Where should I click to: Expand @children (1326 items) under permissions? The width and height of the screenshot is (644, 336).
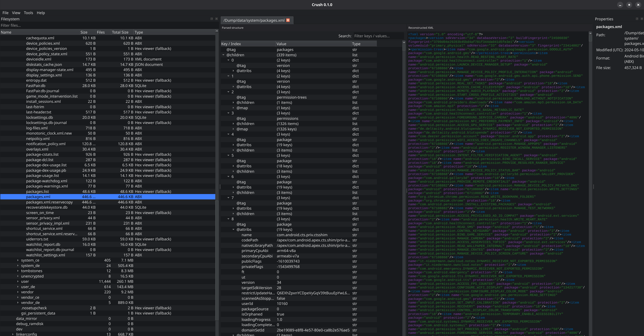(x=233, y=124)
